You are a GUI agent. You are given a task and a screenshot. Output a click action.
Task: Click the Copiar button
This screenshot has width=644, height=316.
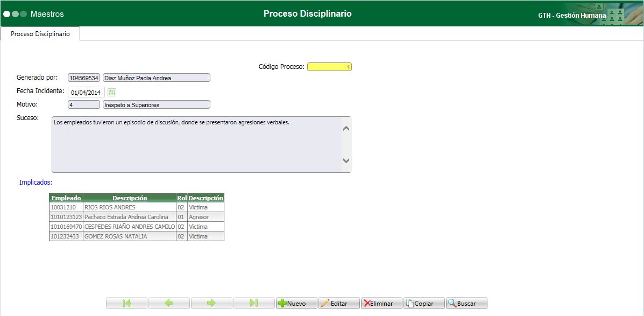click(424, 303)
